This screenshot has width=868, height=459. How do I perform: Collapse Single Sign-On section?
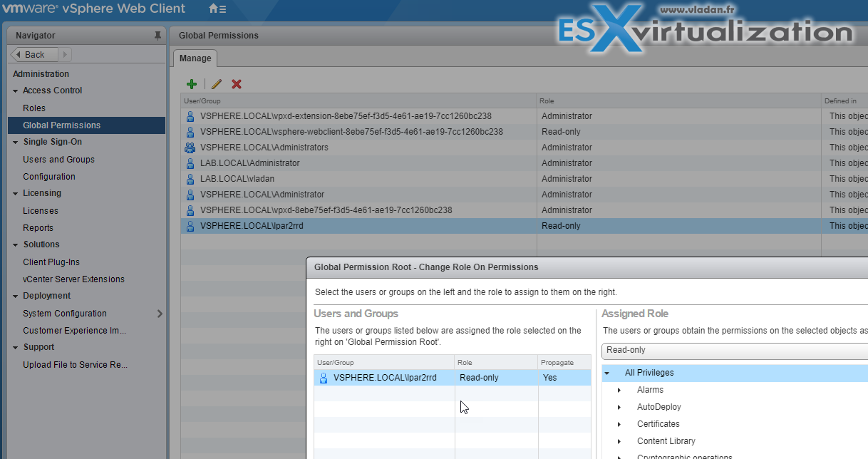click(x=16, y=143)
